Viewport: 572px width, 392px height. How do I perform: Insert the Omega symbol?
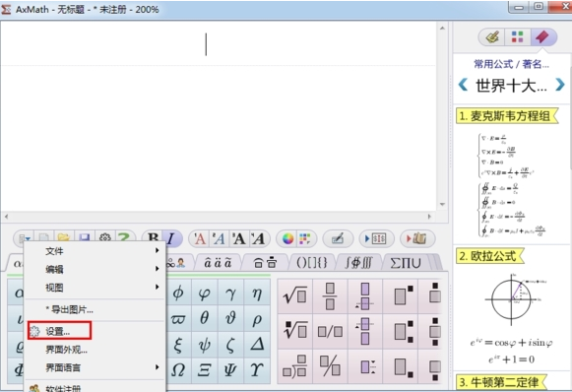pos(178,370)
